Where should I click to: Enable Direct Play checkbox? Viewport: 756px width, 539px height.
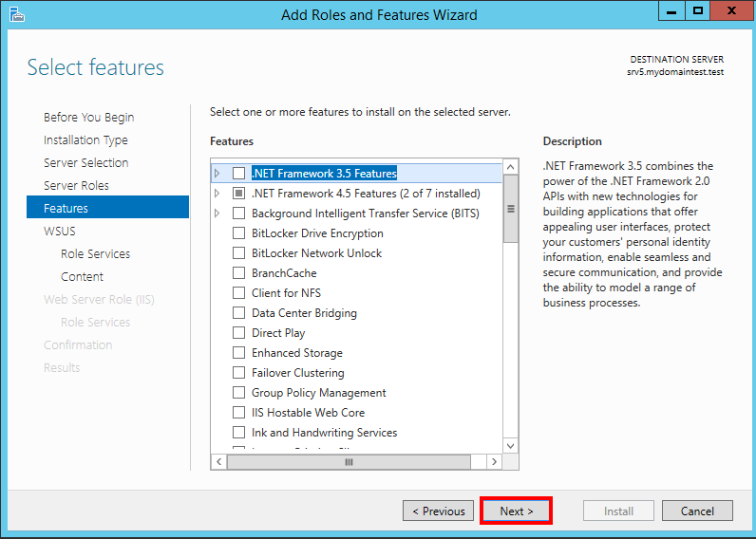238,333
